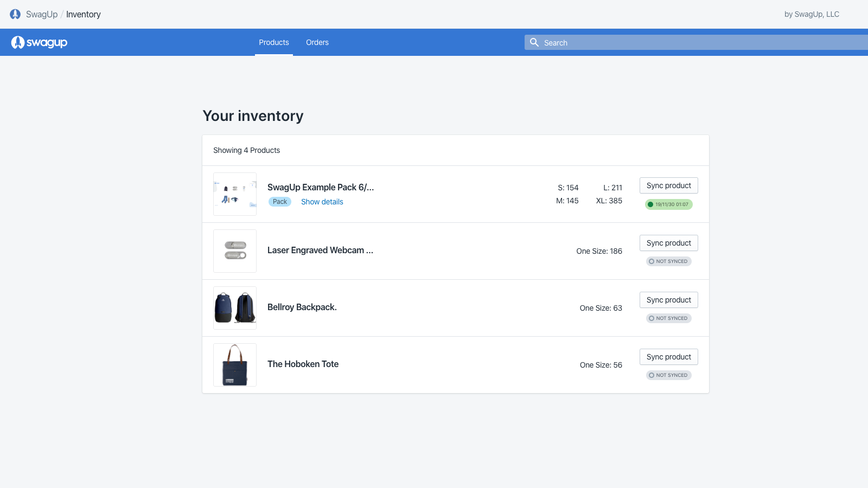Click the 'L: 211' size quantity
This screenshot has height=488, width=868.
click(612, 188)
